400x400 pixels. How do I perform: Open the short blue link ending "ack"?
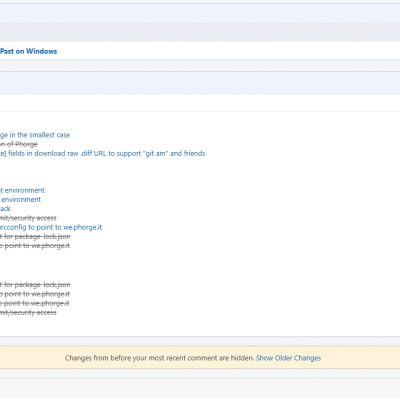tap(5, 209)
